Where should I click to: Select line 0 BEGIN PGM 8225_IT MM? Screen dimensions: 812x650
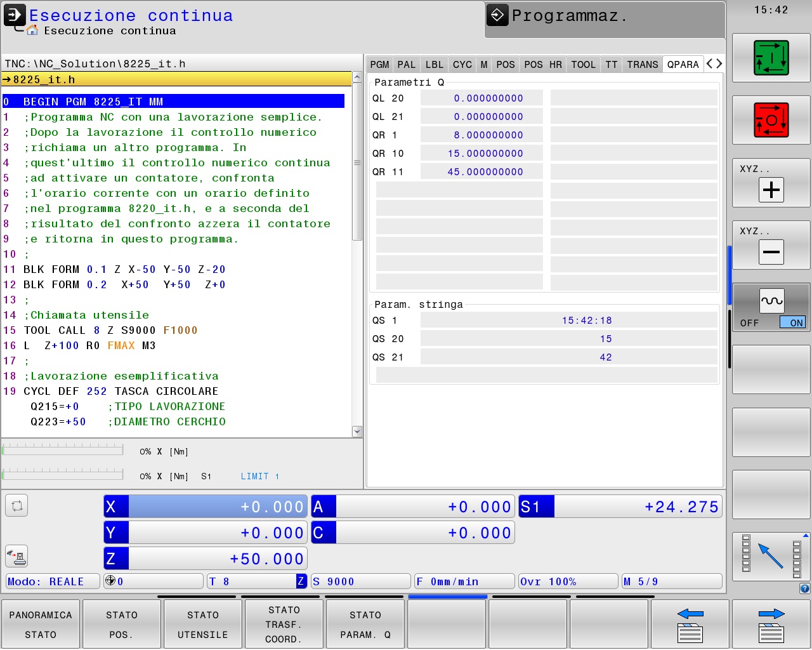click(173, 102)
